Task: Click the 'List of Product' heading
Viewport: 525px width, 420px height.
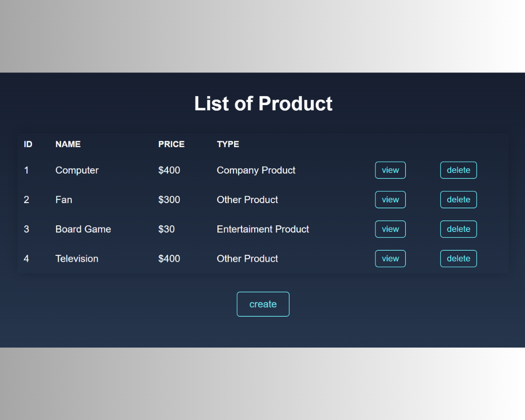Action: coord(263,103)
